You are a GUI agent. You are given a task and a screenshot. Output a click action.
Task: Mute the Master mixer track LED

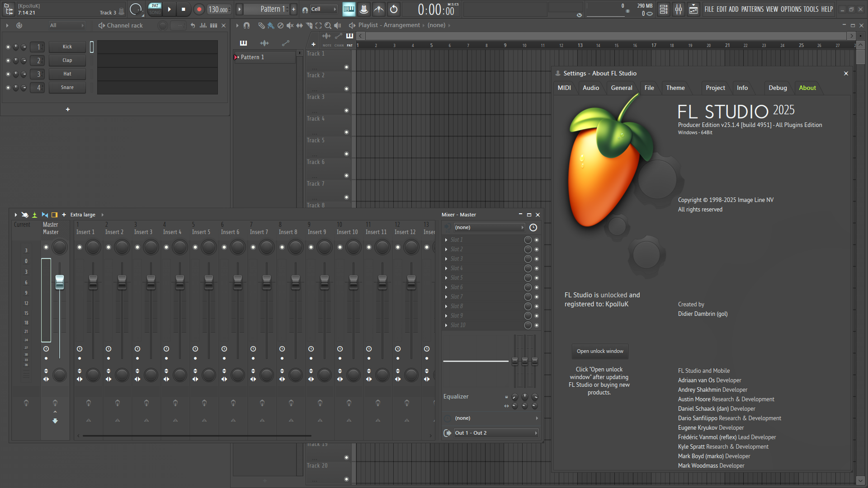point(46,247)
